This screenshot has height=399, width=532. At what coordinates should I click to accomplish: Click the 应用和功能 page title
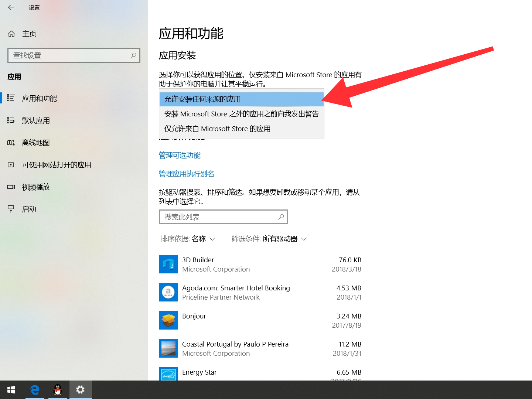coord(191,33)
